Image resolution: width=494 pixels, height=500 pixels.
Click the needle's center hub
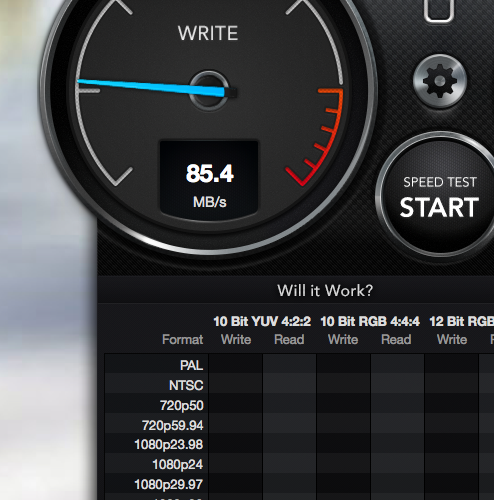pos(209,91)
